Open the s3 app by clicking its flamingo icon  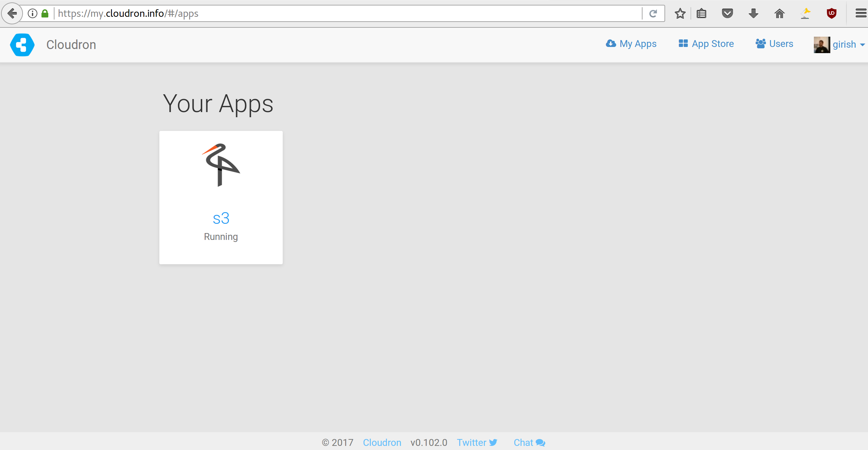(221, 165)
